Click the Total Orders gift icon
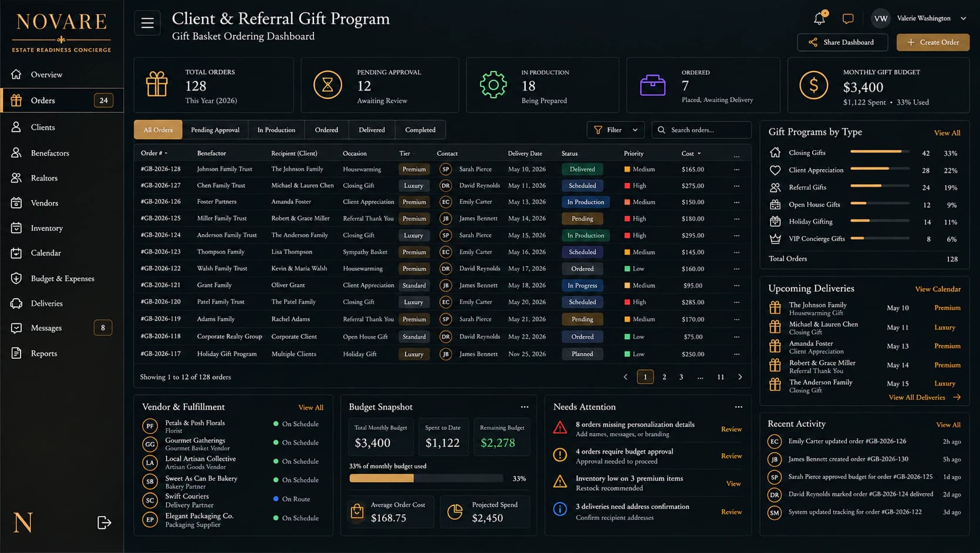The image size is (980, 553). click(x=157, y=84)
